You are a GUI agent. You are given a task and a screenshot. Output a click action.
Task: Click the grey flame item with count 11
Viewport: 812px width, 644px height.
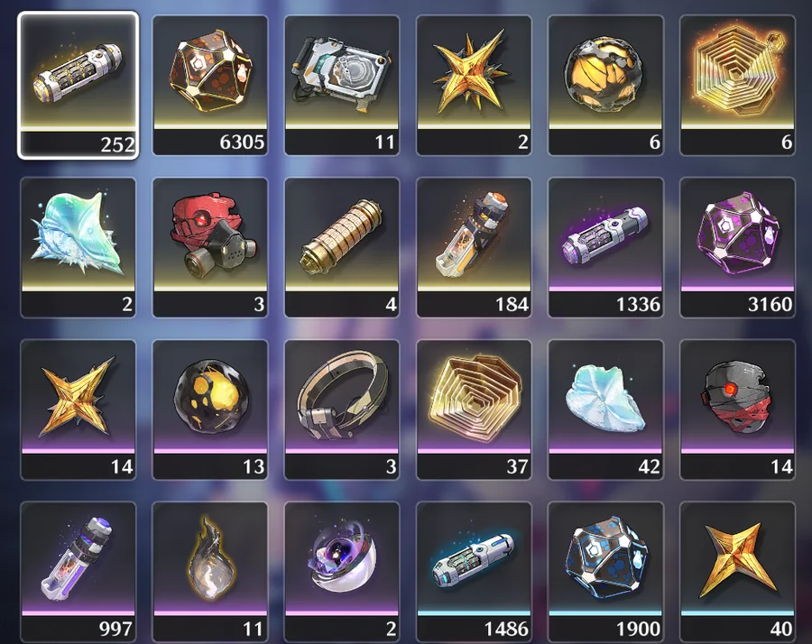point(210,572)
